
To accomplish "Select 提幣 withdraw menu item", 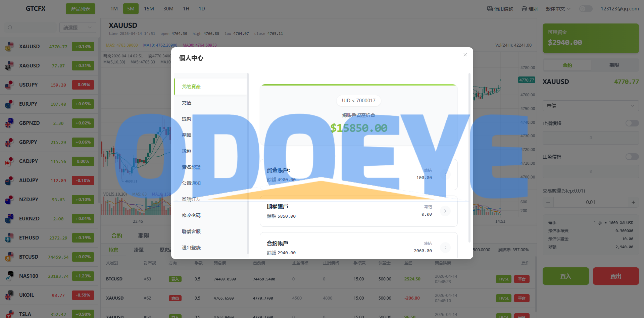I will 210,119.
